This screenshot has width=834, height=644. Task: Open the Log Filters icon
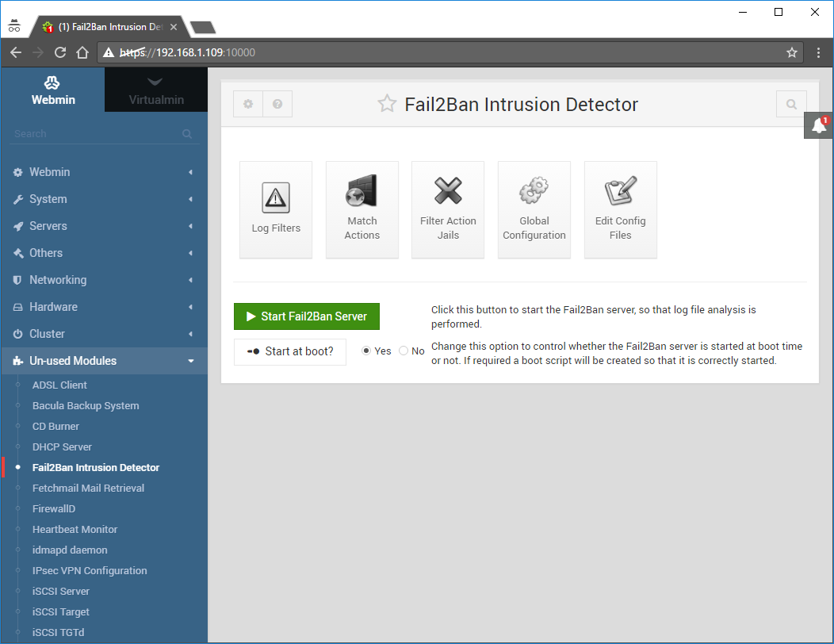[276, 209]
